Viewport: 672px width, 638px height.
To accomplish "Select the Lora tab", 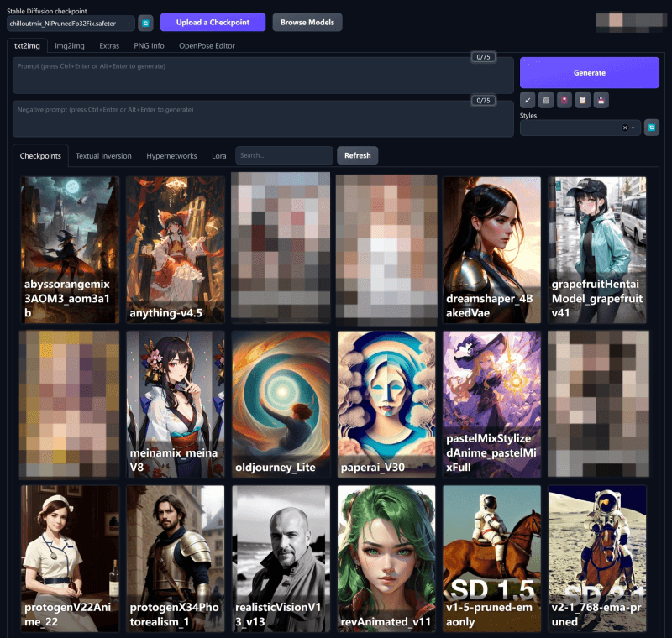I will tap(218, 155).
